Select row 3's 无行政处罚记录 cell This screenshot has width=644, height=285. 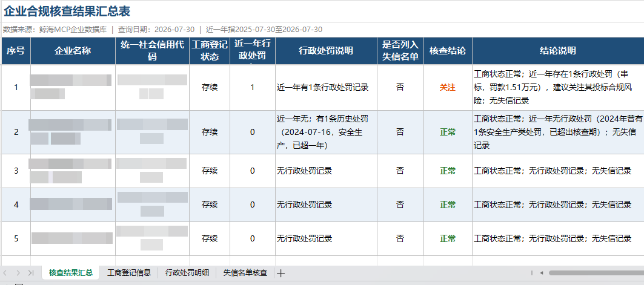326,171
